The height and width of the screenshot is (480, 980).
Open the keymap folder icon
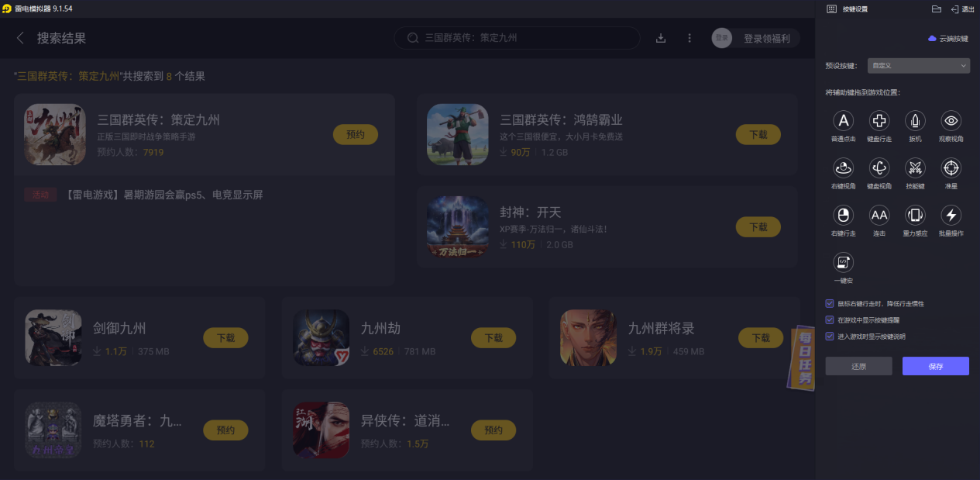(936, 9)
